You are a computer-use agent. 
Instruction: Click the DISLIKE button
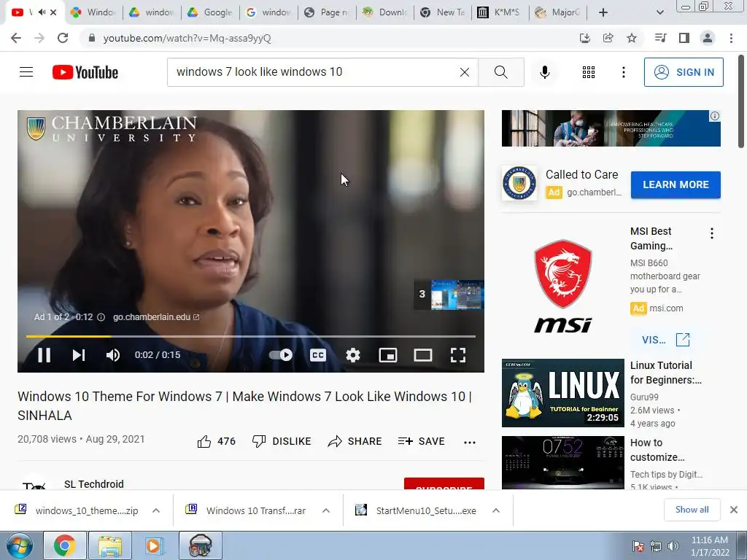pos(282,441)
